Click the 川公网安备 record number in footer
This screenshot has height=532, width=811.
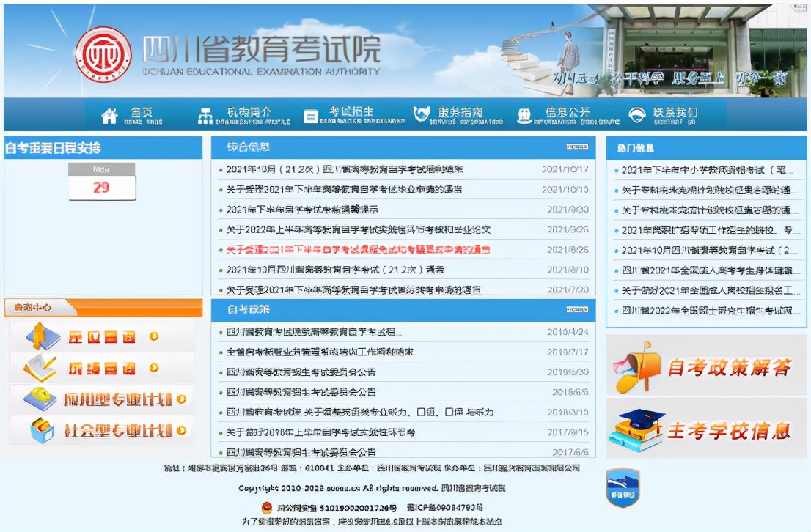pyautogui.click(x=337, y=508)
